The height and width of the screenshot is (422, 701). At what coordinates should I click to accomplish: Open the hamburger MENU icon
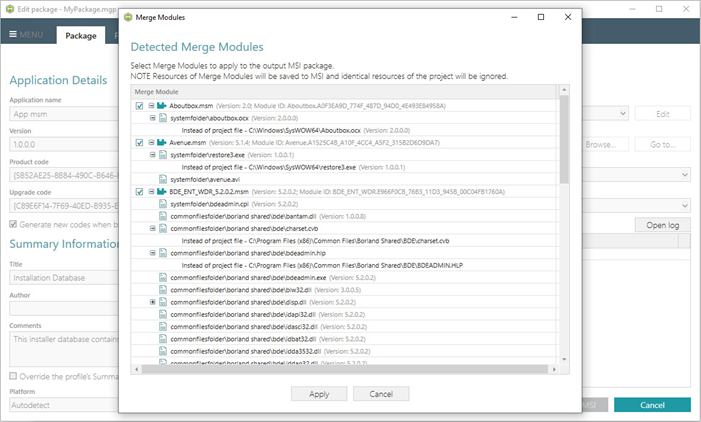(x=13, y=34)
